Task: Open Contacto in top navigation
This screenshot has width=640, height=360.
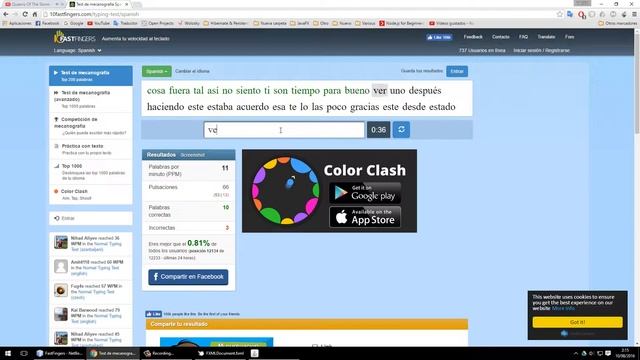Action: 500,37
